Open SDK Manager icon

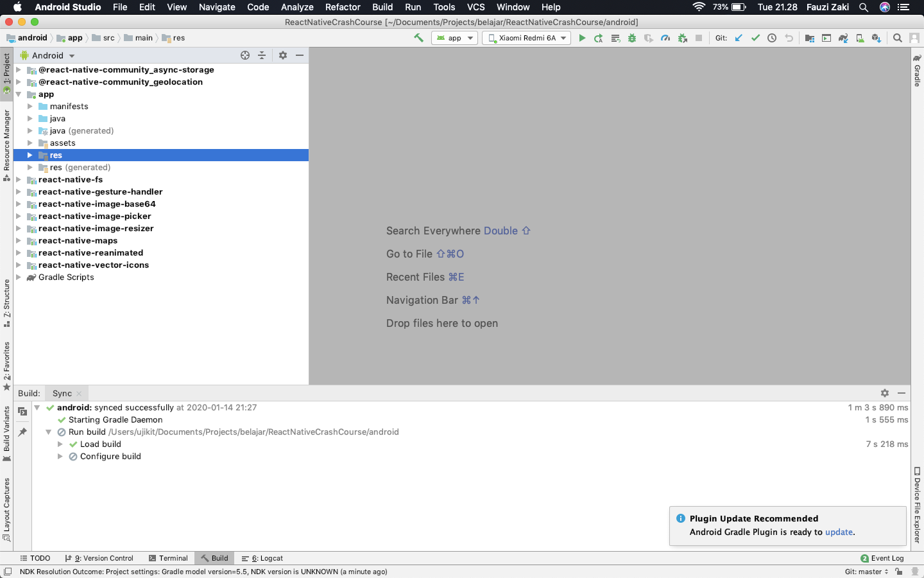(x=877, y=38)
